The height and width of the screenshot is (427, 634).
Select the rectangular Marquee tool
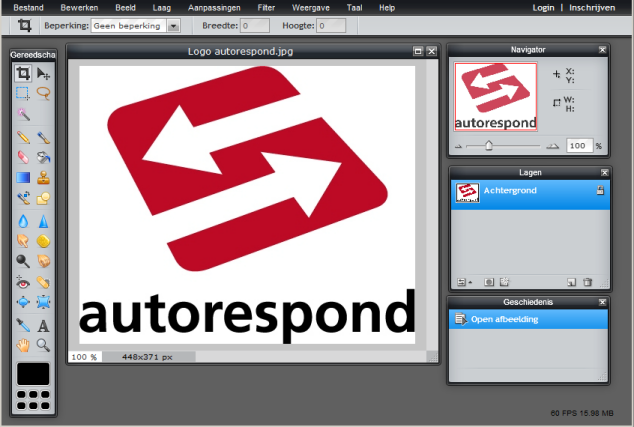coord(23,93)
